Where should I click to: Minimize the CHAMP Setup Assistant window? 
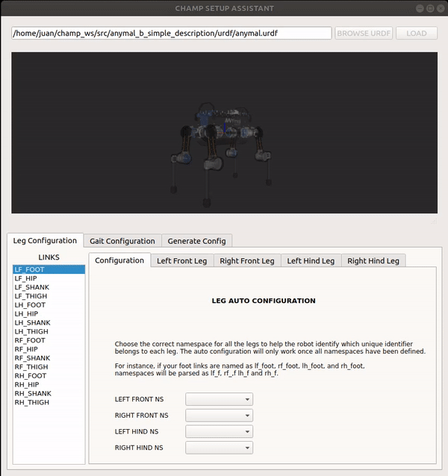pos(420,8)
